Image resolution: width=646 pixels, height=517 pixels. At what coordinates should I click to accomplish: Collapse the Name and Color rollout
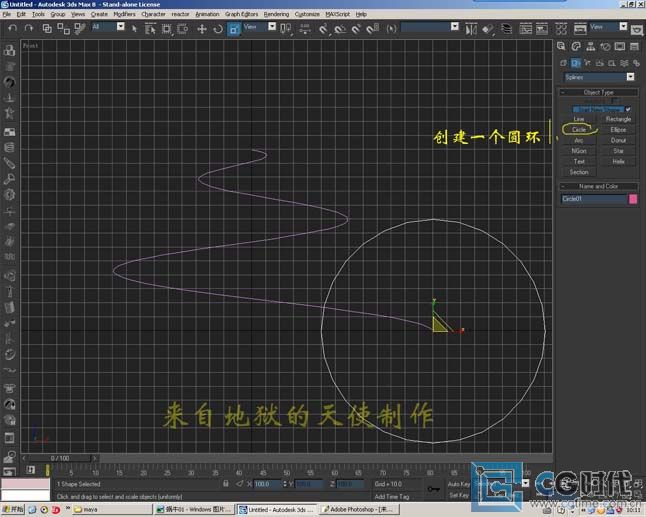click(x=599, y=186)
